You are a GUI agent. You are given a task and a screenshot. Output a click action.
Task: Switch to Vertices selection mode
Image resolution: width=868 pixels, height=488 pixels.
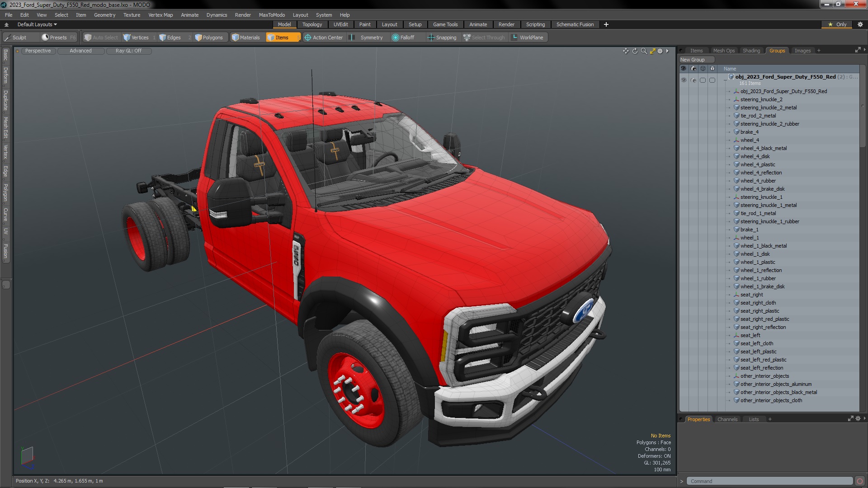click(140, 38)
